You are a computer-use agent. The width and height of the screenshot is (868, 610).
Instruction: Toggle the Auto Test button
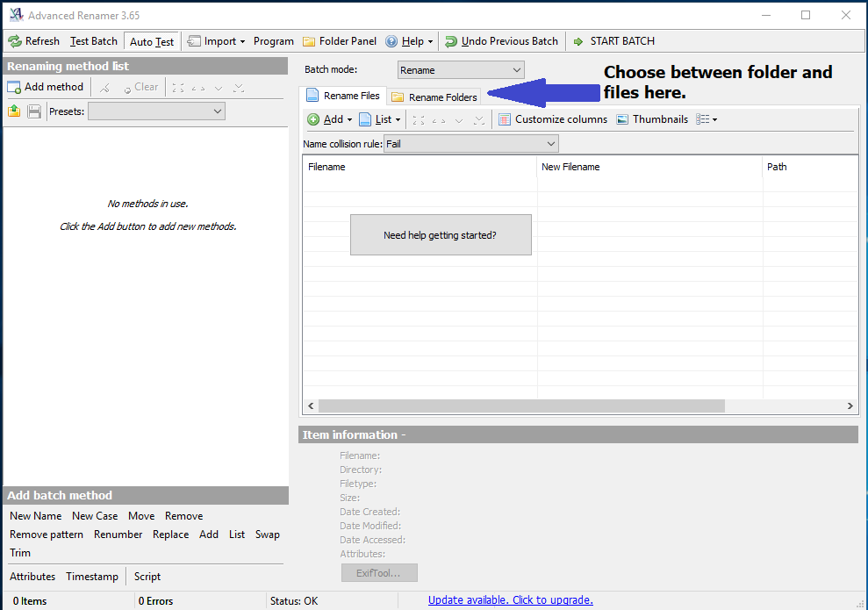coord(152,41)
